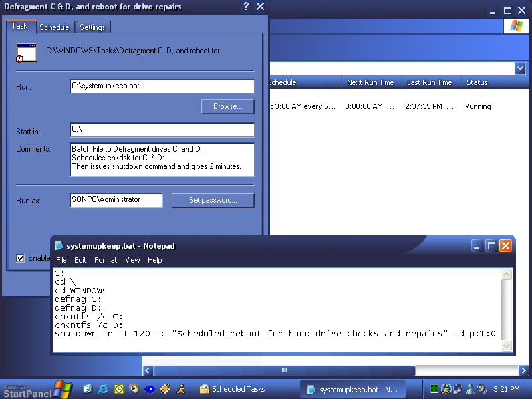
Task: Toggle the Enabled checkbox
Action: point(21,258)
